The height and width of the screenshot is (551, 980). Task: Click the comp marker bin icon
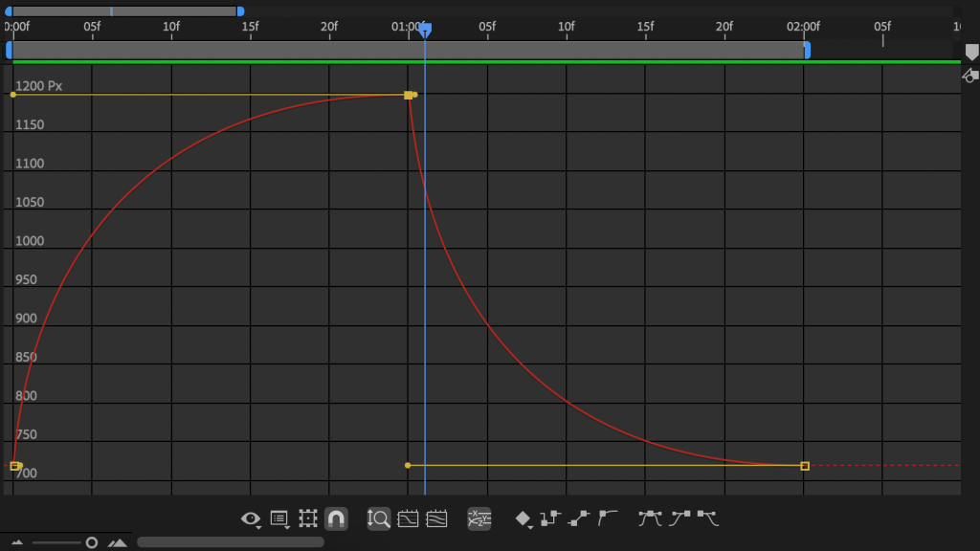[971, 54]
